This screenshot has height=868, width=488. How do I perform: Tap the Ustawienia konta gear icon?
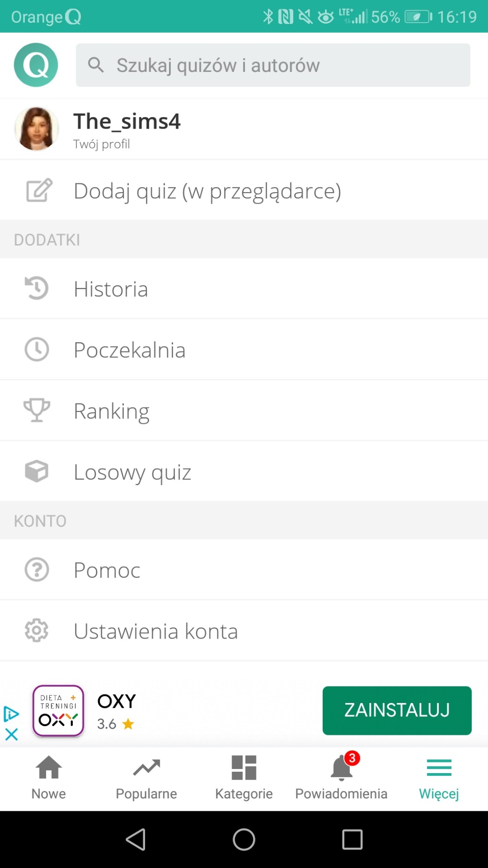coord(37,630)
